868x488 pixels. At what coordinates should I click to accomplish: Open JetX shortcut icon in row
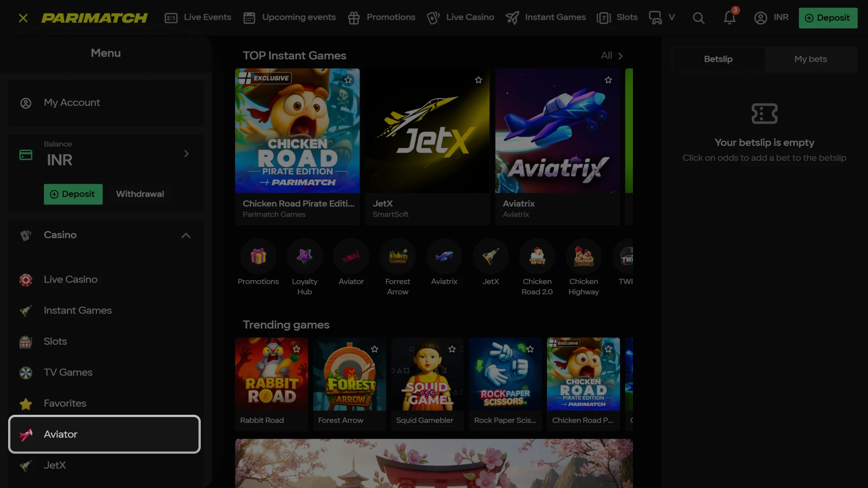click(x=491, y=256)
